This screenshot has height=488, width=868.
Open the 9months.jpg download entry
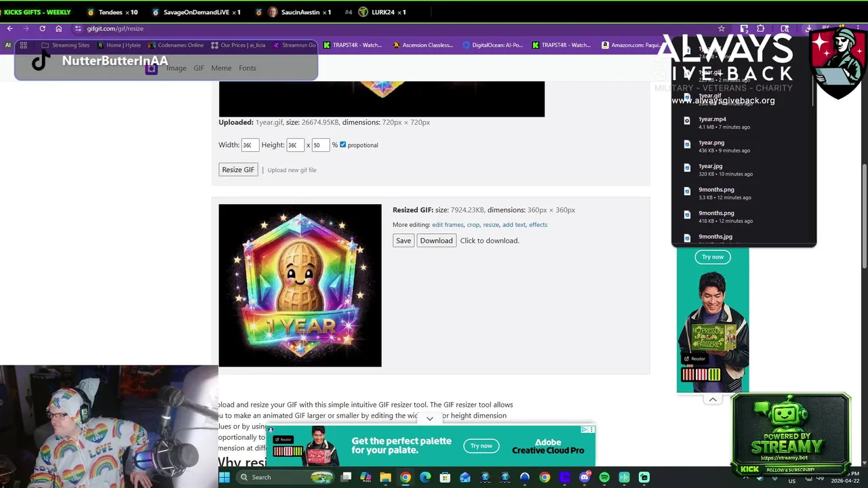[744, 237]
